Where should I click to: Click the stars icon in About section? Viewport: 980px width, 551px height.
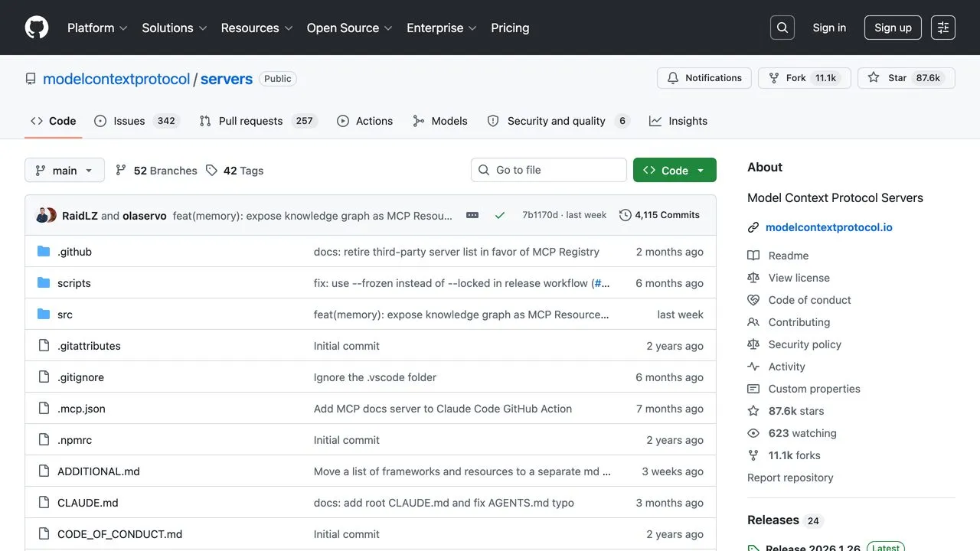753,411
